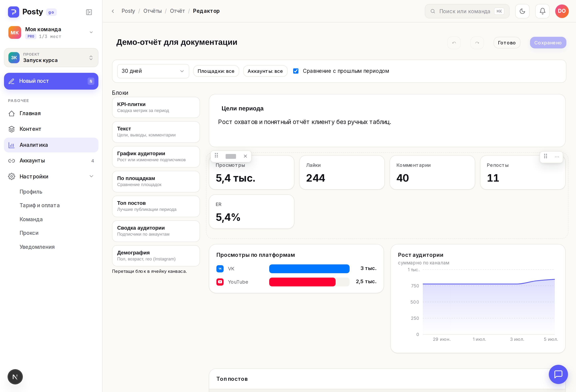Collapse the Настройки submenu chevron
Image resolution: width=576 pixels, height=392 pixels.
pyautogui.click(x=91, y=176)
